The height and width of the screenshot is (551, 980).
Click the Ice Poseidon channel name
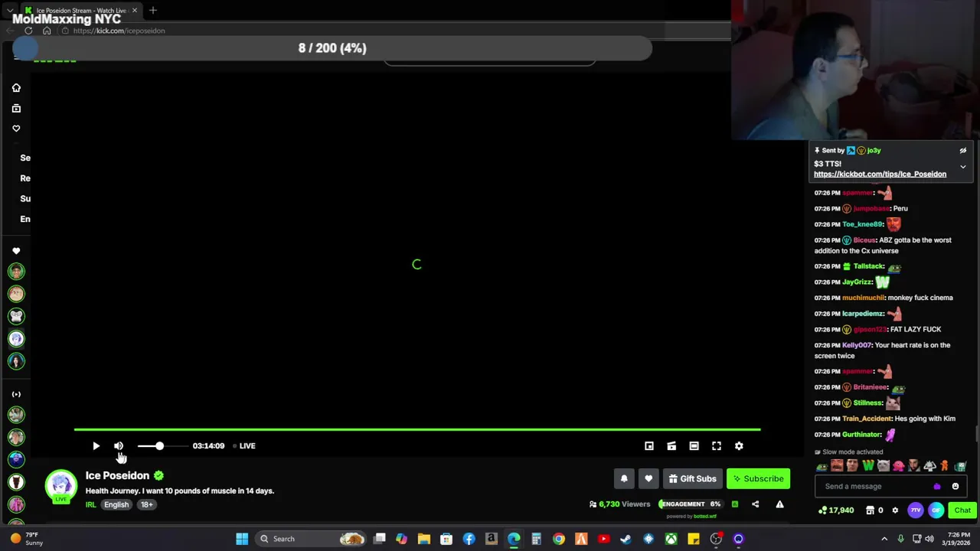coord(117,475)
